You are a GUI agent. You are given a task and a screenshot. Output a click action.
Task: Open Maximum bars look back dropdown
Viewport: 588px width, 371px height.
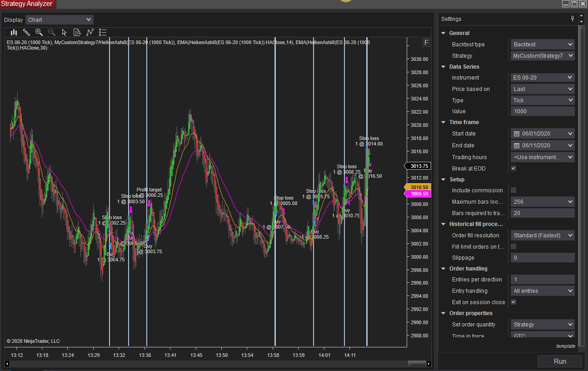coord(543,201)
